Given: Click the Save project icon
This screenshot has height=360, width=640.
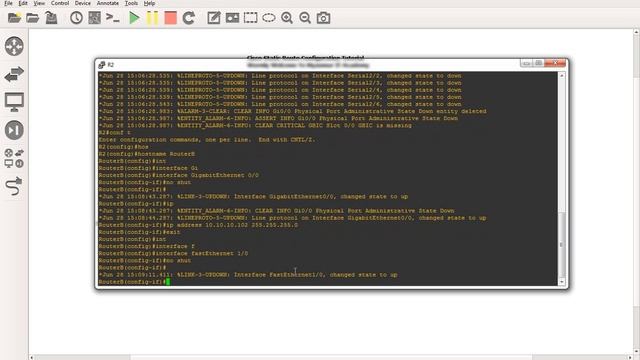Looking at the screenshot, I should 51,18.
